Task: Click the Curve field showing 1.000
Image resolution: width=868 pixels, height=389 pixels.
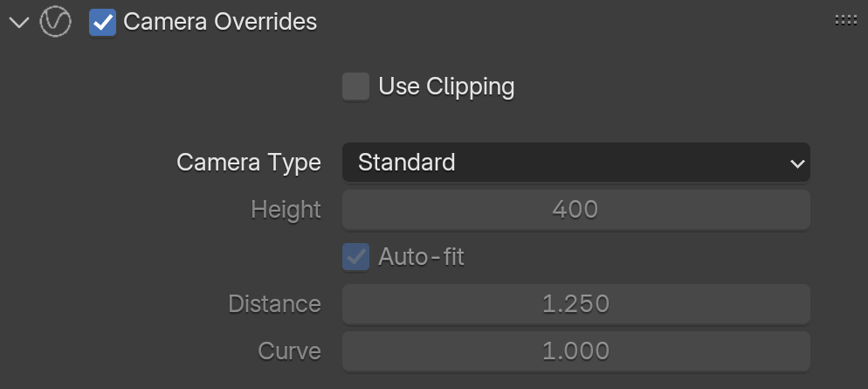Action: [575, 351]
